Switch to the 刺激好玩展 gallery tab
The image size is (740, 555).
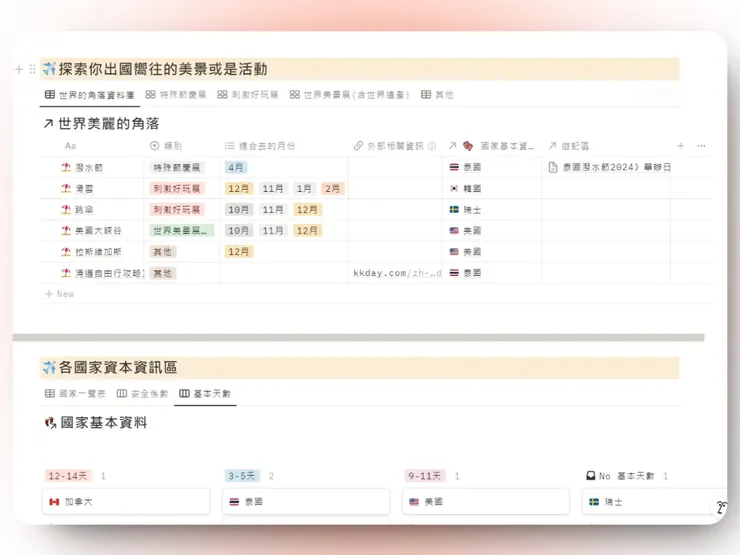pyautogui.click(x=248, y=95)
